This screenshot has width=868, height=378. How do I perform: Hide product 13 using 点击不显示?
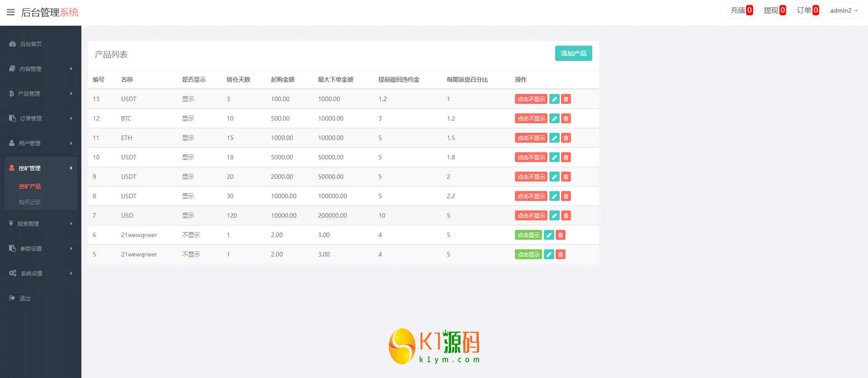(531, 99)
